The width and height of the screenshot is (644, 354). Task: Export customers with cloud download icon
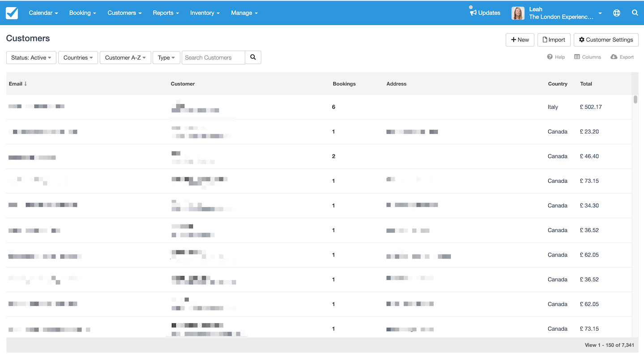622,57
